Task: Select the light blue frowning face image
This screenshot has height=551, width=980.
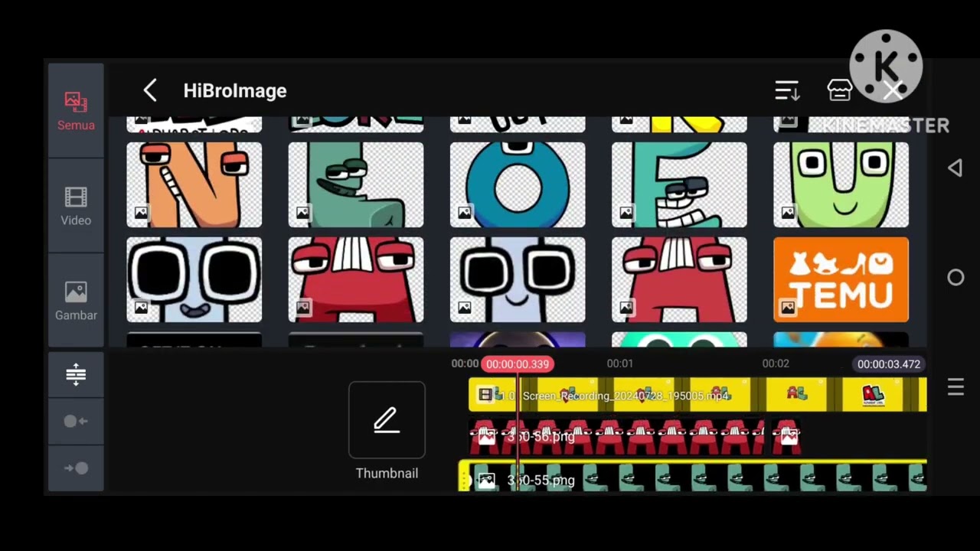Action: [x=194, y=279]
